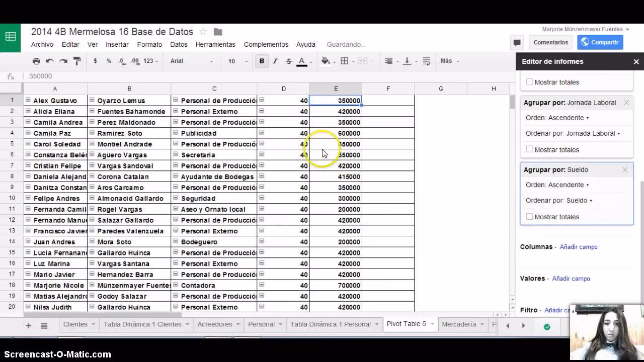Toggle Mostrar totales under Jornada Laboral
Viewport: 644px width, 362px height.
click(529, 149)
